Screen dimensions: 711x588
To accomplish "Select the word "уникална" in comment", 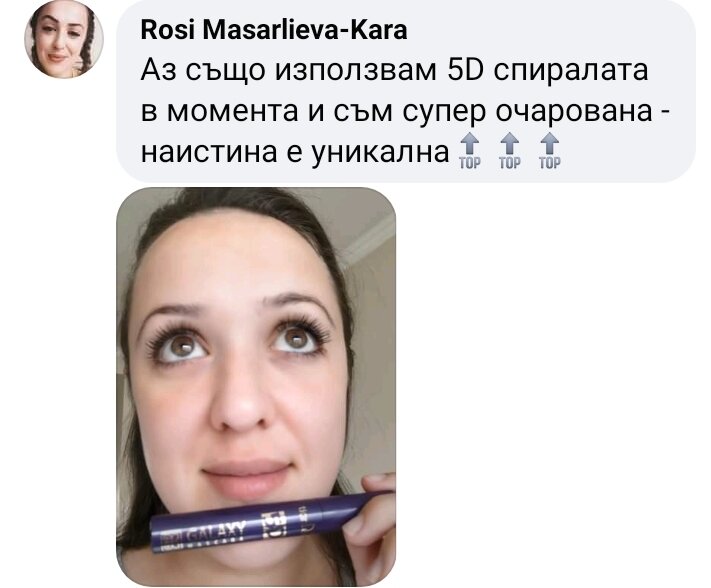I will (x=380, y=153).
